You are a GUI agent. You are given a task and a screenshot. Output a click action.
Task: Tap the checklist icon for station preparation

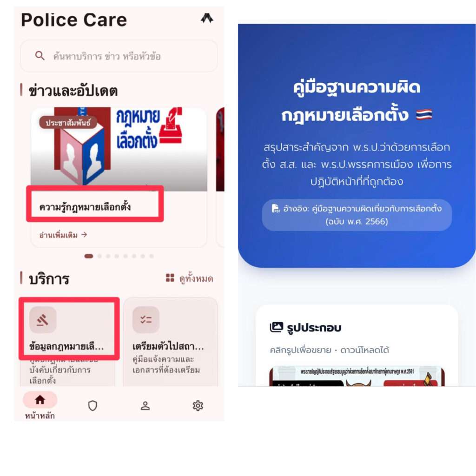pos(146,320)
